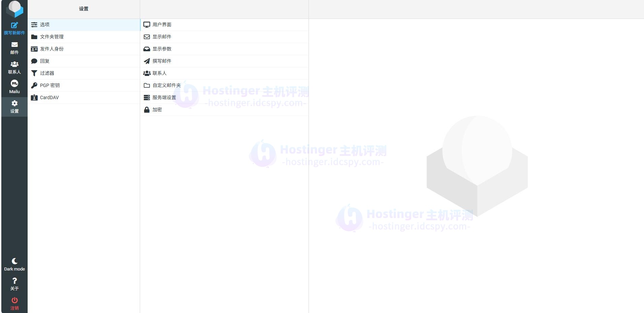Open the CardDAV settings entry
644x313 pixels.
pos(49,97)
